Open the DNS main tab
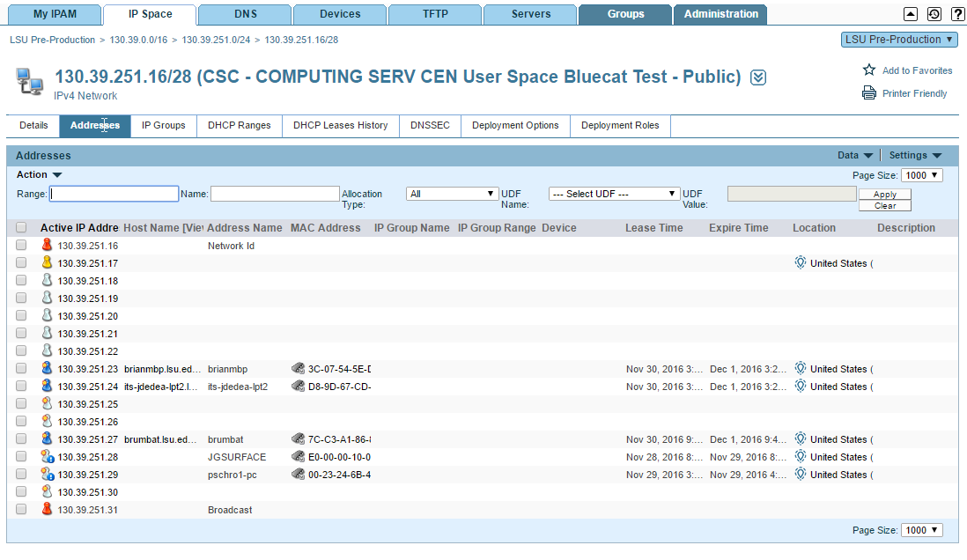The width and height of the screenshot is (967, 560). pyautogui.click(x=245, y=14)
